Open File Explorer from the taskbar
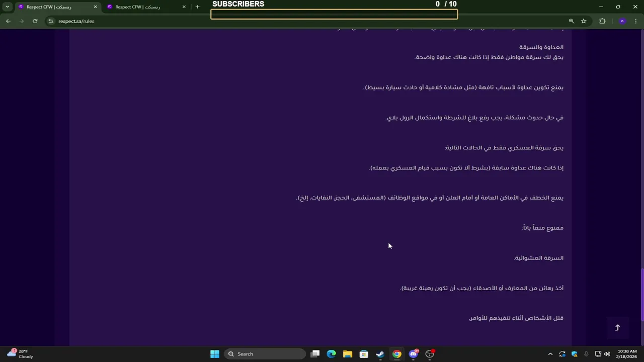This screenshot has width=644, height=362. coord(348,354)
